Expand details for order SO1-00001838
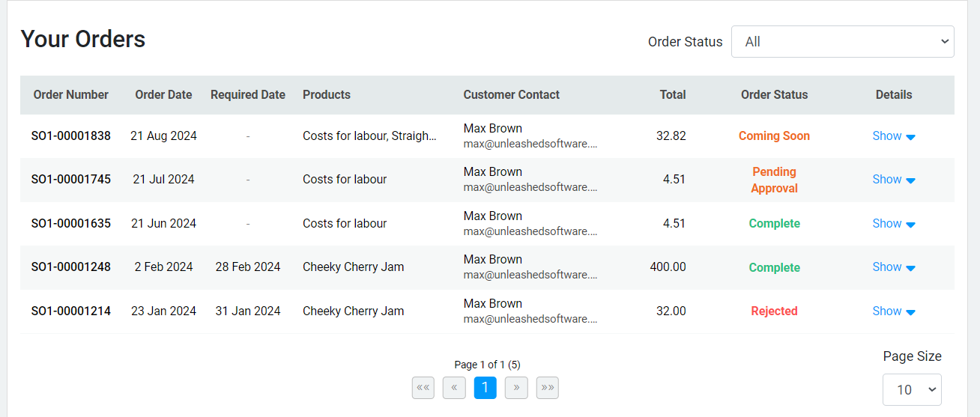Screen dimensions: 980x417 [x=894, y=136]
